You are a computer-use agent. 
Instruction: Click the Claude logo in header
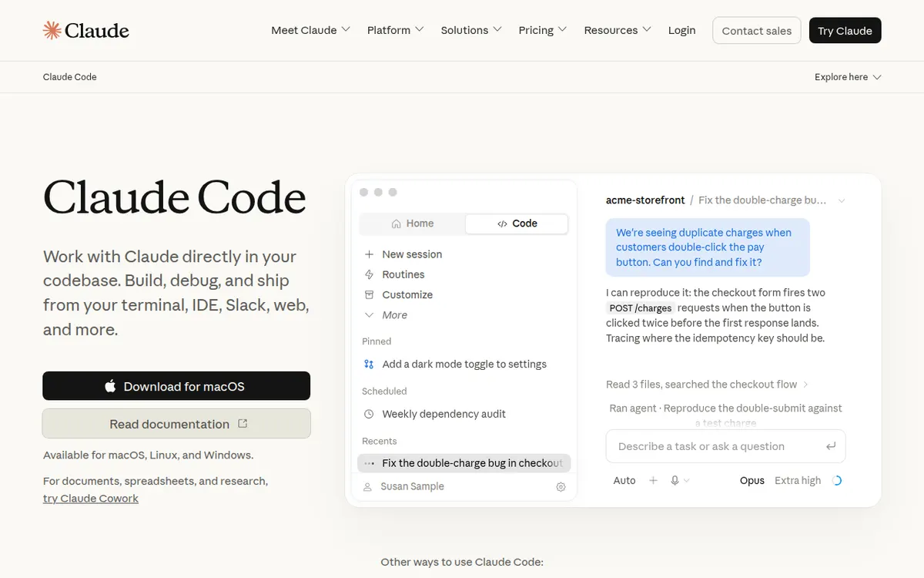pyautogui.click(x=85, y=30)
